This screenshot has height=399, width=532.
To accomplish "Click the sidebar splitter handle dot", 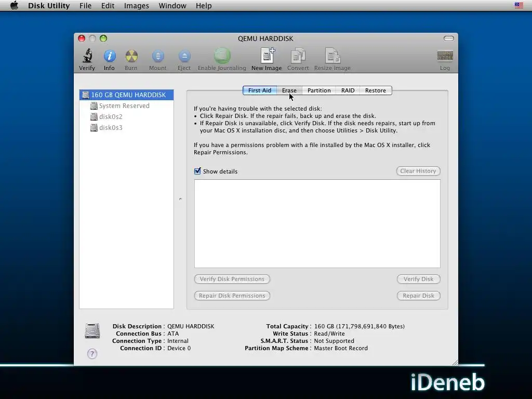I will 180,199.
